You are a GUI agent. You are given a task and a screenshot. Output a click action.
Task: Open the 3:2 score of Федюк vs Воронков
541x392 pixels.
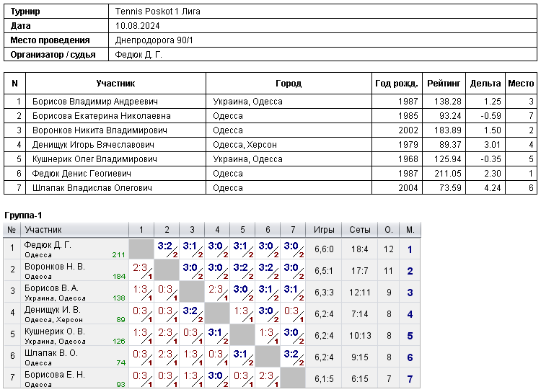(167, 249)
